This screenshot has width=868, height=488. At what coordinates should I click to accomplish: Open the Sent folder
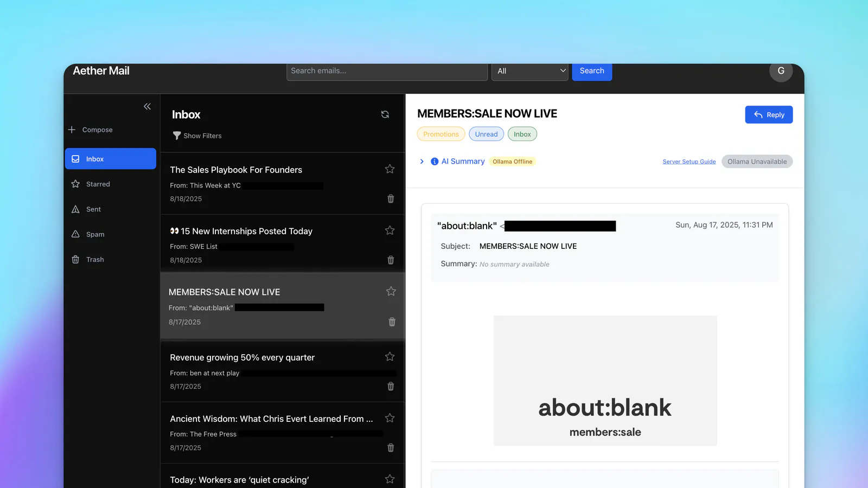(x=111, y=209)
